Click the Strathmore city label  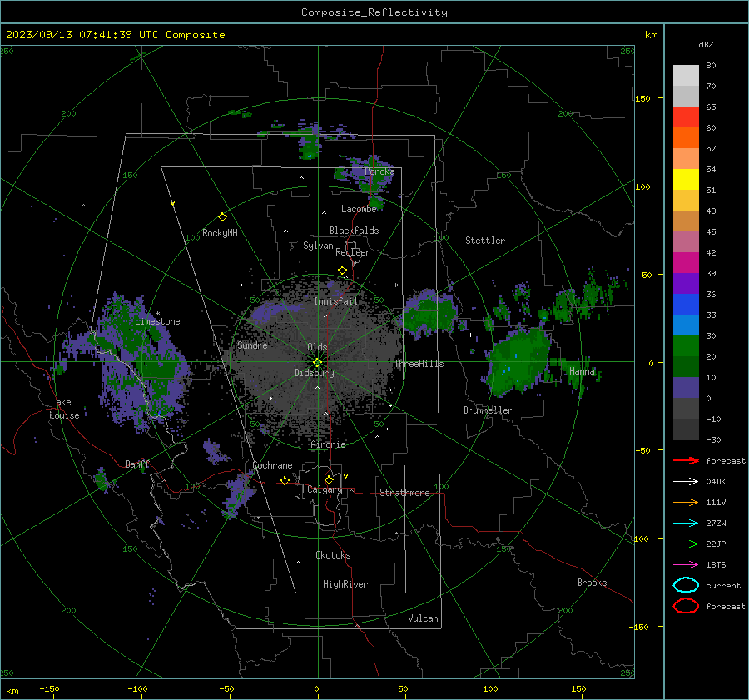pos(404,493)
